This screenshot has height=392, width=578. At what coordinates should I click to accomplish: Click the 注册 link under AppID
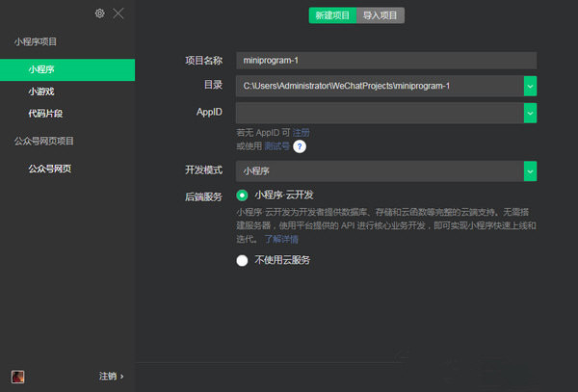coord(302,132)
